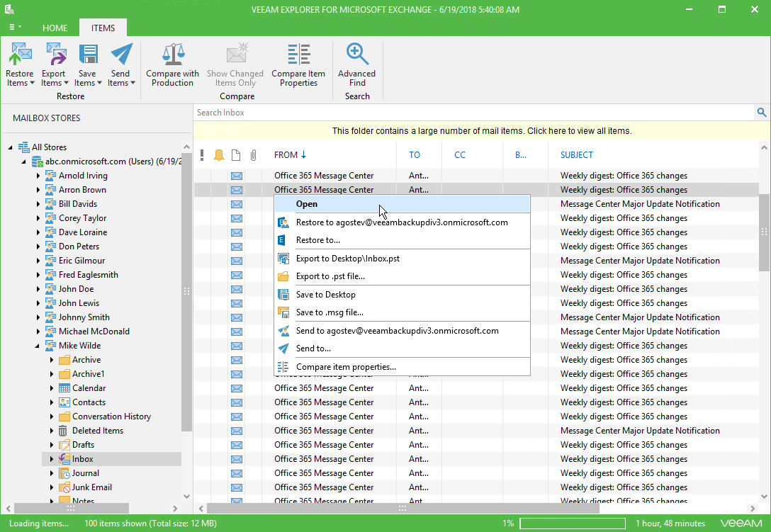Click the Drafts folder icon
The image size is (771, 532).
64,445
